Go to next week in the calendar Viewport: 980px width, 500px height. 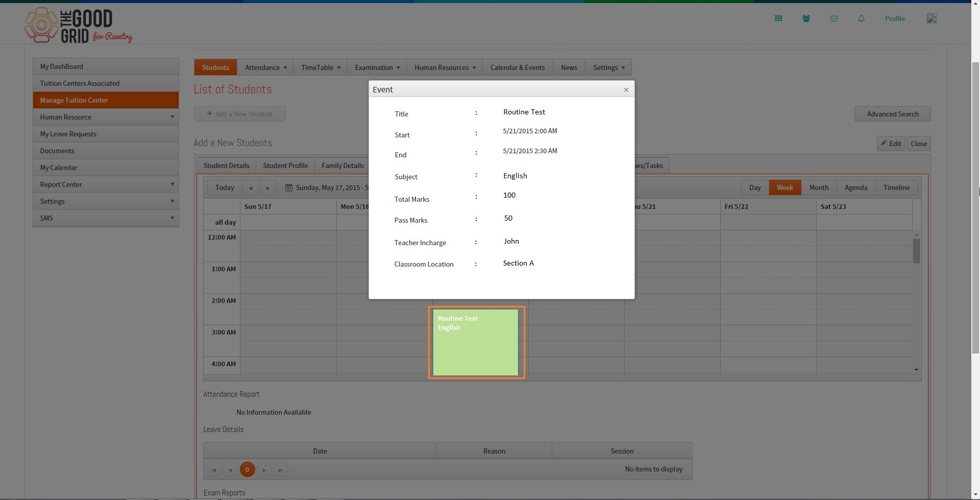[268, 188]
